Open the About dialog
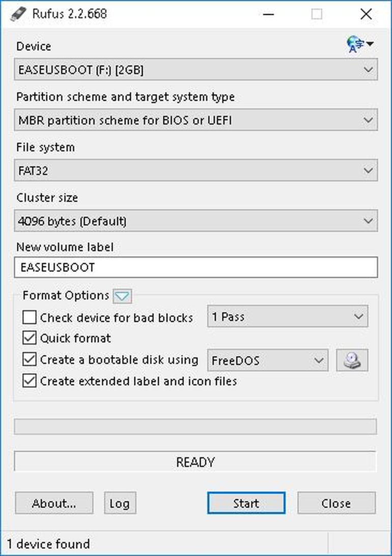Viewport: 392px width, 556px height. tap(54, 503)
